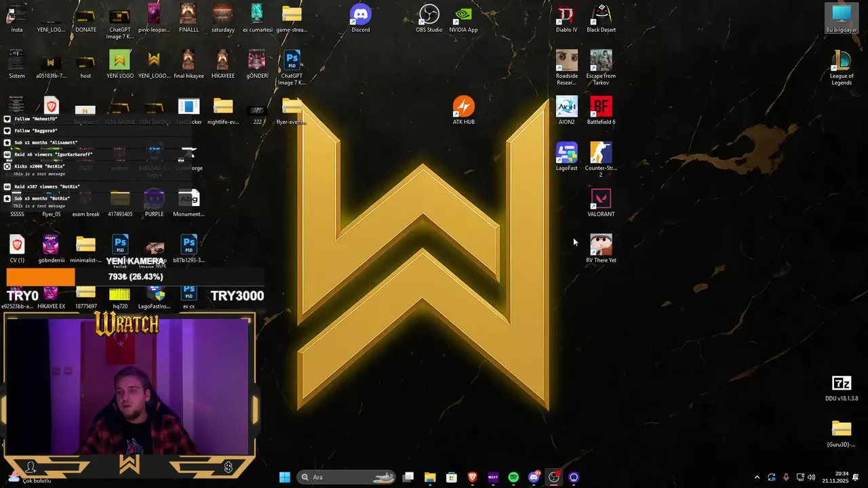Viewport: 868px width, 488px height.
Task: Select the LagoFastIns... installer icon
Action: (154, 298)
